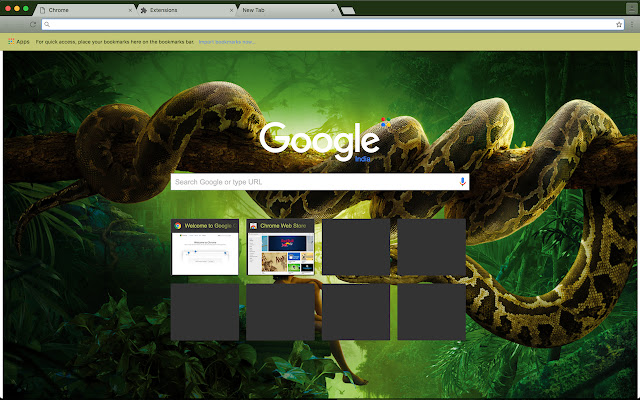
Task: Open the Welcome to Google Chrome thumbnail
Action: [205, 247]
